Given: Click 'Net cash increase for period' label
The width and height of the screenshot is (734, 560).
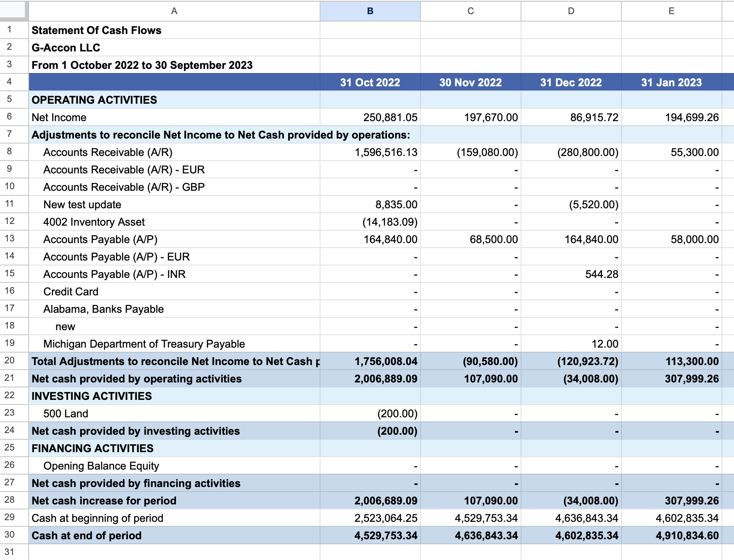Looking at the screenshot, I should point(104,501).
